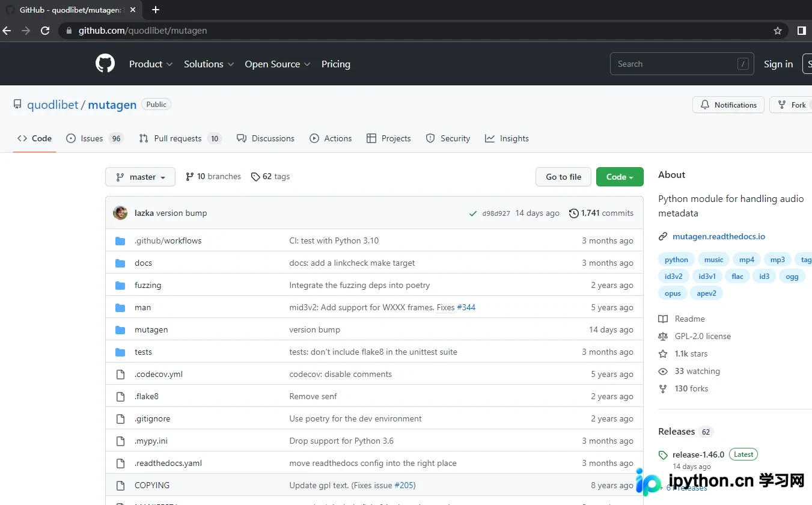Focus the GitHub search field
812x505 pixels.
coord(682,64)
